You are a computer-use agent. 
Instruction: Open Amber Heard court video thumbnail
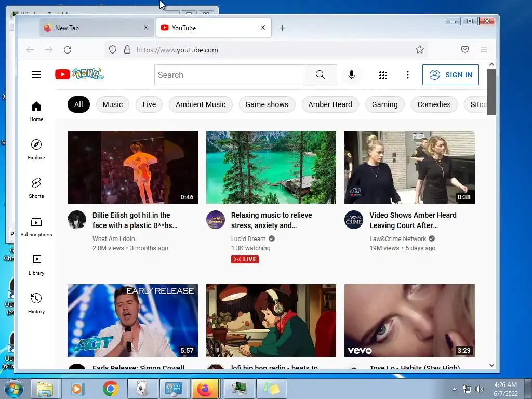(409, 167)
